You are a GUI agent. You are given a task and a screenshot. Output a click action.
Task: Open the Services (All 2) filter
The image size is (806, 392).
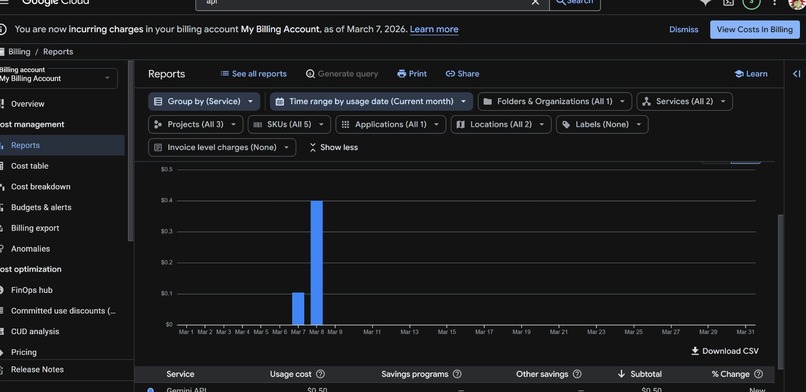click(x=685, y=102)
